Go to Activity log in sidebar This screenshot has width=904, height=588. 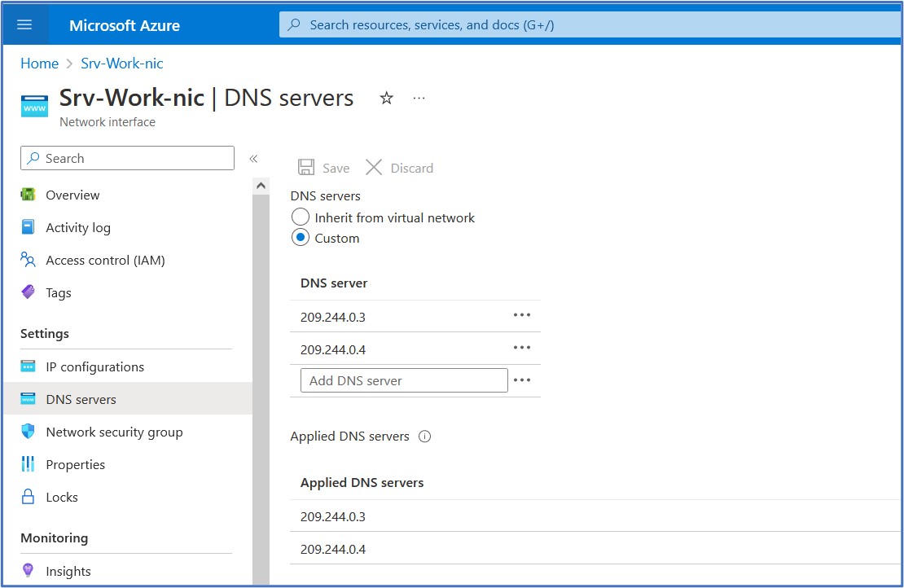77,228
